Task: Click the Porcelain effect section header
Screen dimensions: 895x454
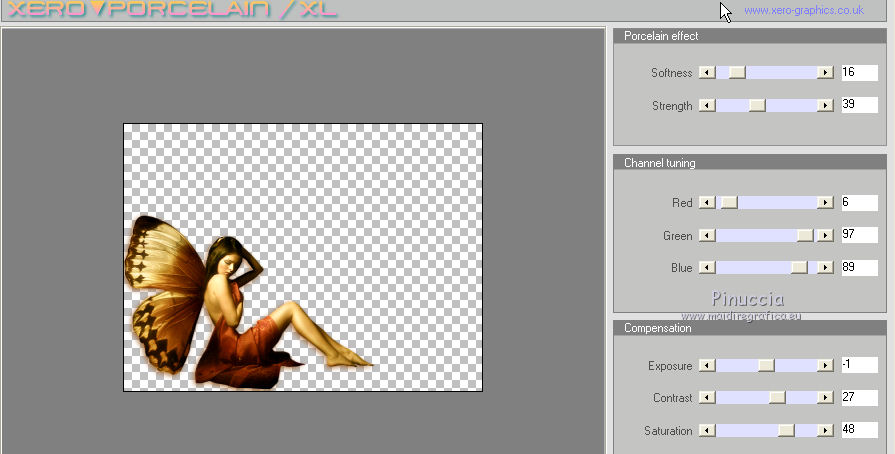Action: [x=749, y=36]
